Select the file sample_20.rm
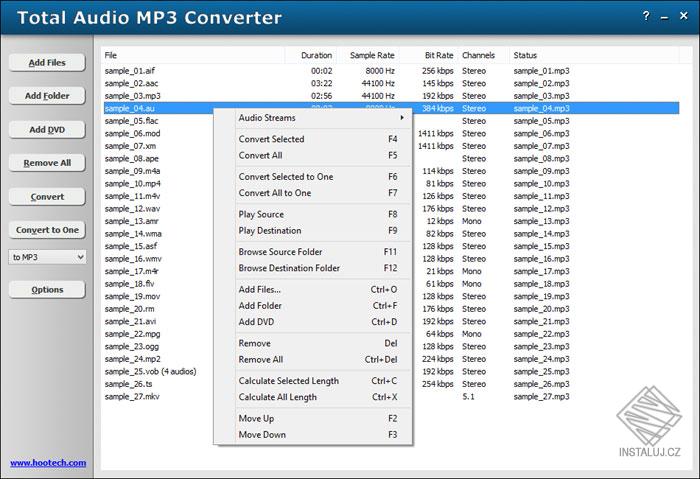Viewport: 700px width, 479px height. click(129, 308)
